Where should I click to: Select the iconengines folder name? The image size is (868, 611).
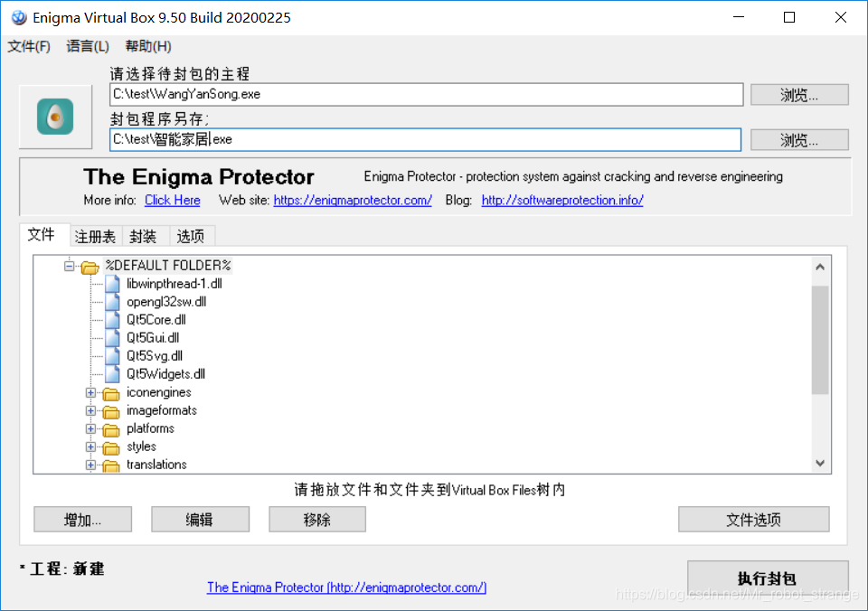[159, 392]
